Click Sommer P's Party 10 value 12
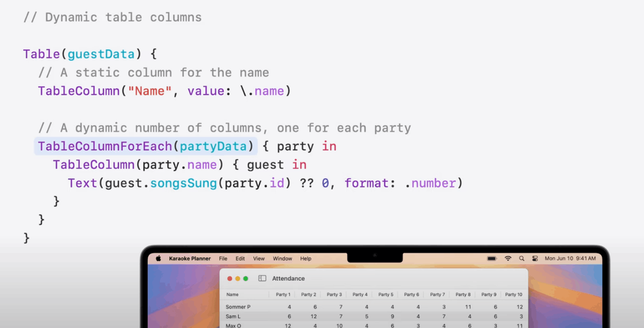 click(x=520, y=307)
